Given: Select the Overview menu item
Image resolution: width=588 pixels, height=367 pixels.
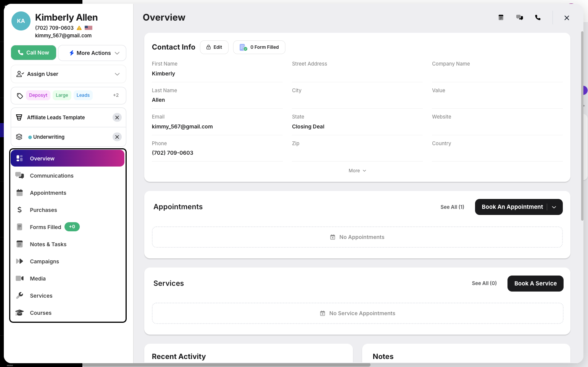Looking at the screenshot, I should (x=68, y=158).
